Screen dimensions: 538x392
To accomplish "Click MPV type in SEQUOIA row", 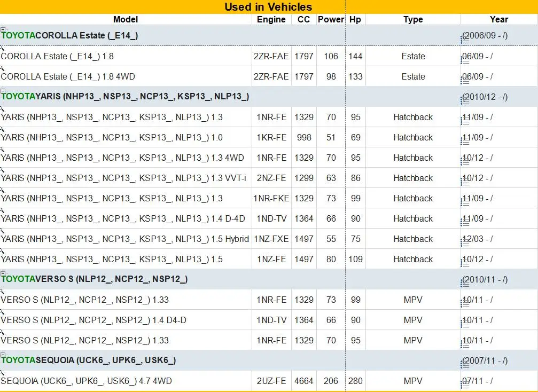I will pyautogui.click(x=413, y=381).
